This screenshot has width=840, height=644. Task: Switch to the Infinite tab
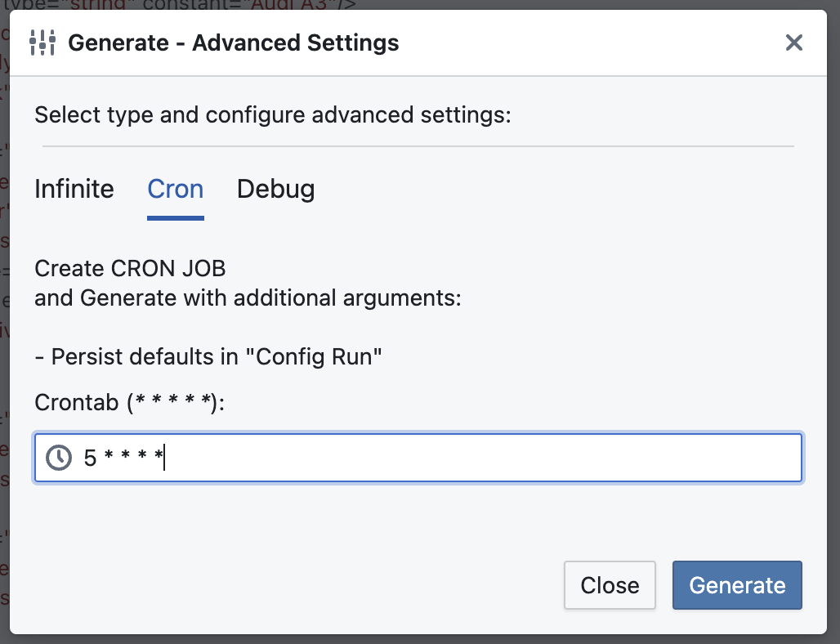tap(74, 189)
